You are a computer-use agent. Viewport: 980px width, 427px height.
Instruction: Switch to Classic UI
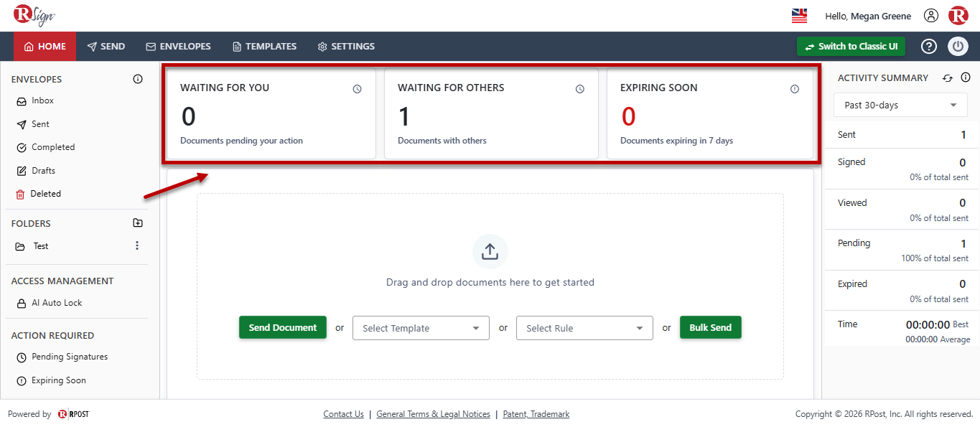coord(851,46)
